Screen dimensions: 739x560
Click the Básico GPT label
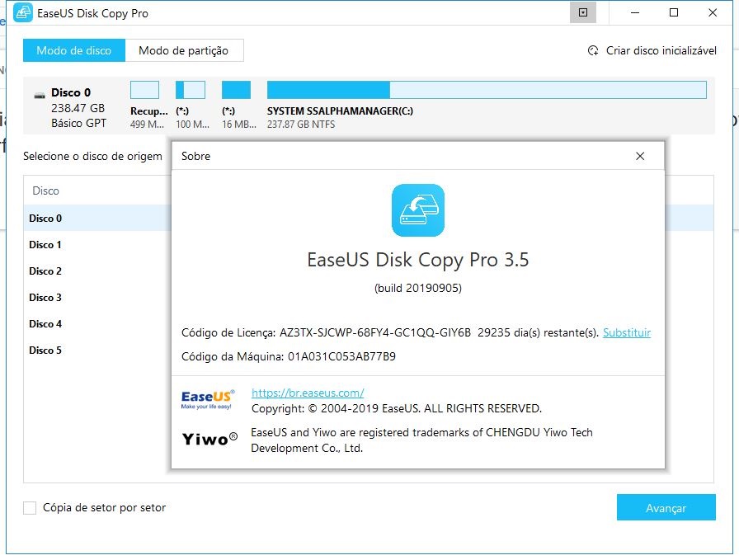click(78, 123)
